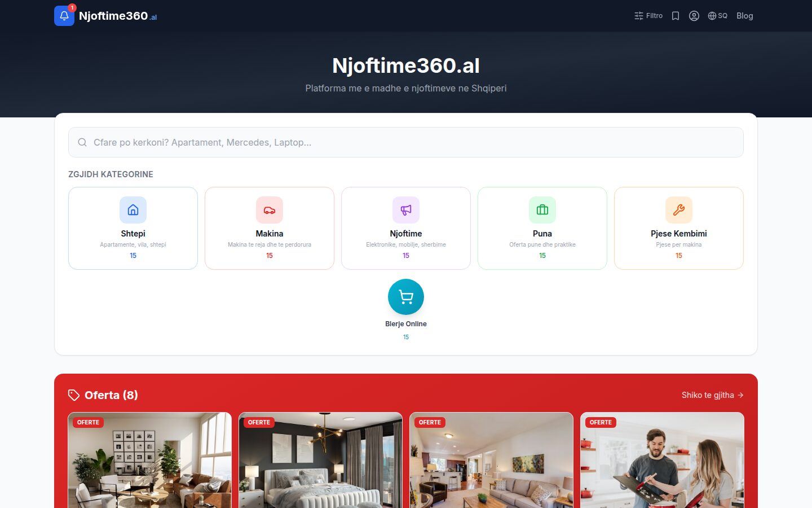
Task: Click the 'Njoftime360.al' hero title
Action: (x=406, y=65)
